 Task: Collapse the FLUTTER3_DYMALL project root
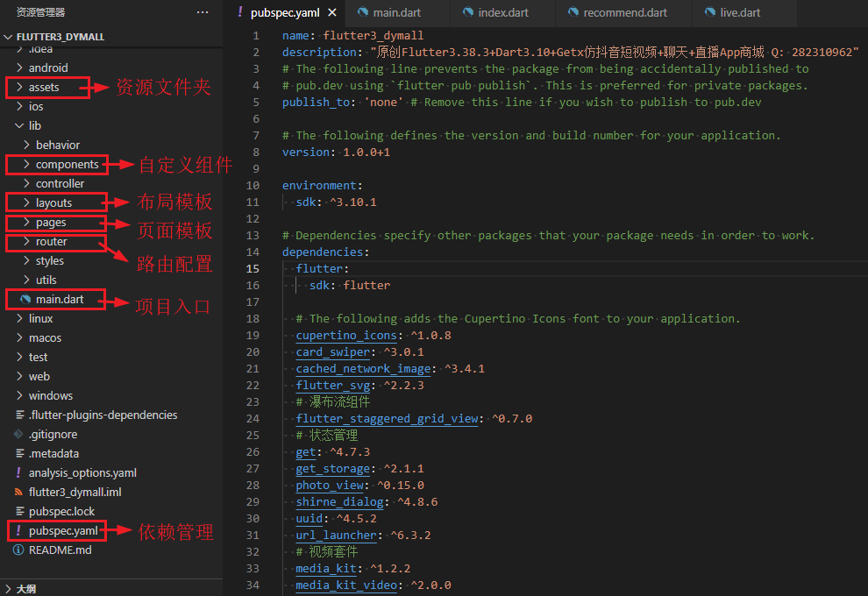tap(8, 38)
